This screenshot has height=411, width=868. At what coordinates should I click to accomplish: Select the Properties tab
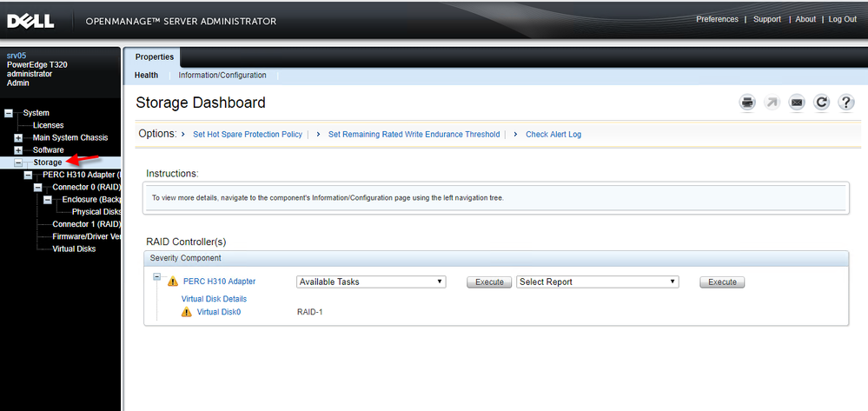[155, 57]
